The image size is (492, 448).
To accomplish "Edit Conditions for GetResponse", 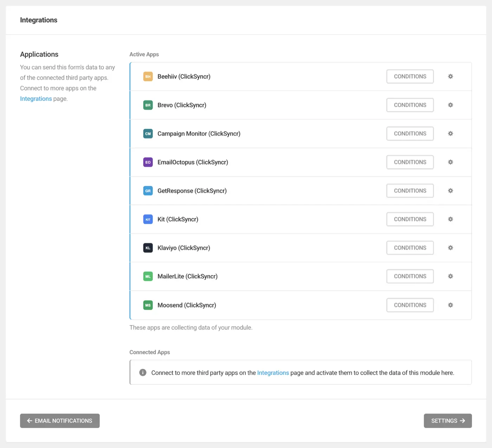I will [410, 191].
